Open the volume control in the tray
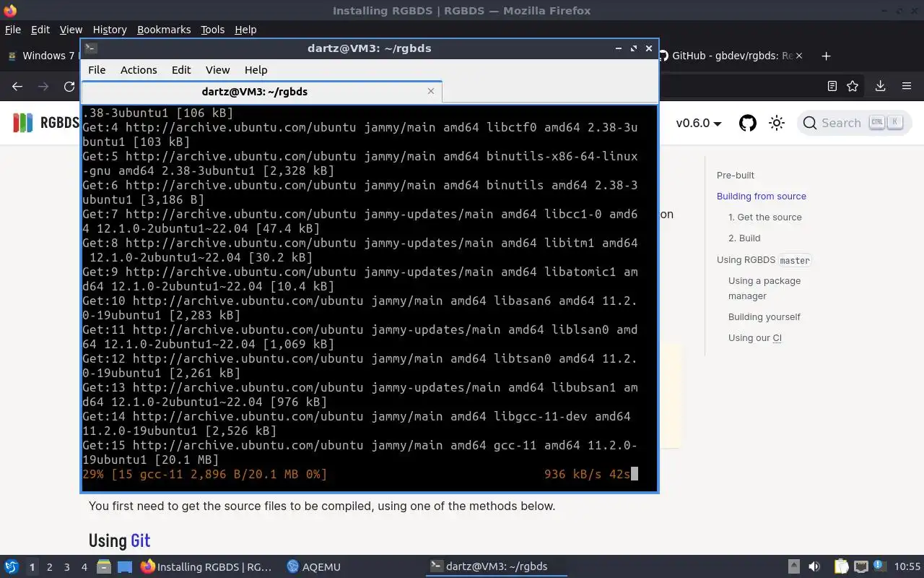 (x=814, y=566)
